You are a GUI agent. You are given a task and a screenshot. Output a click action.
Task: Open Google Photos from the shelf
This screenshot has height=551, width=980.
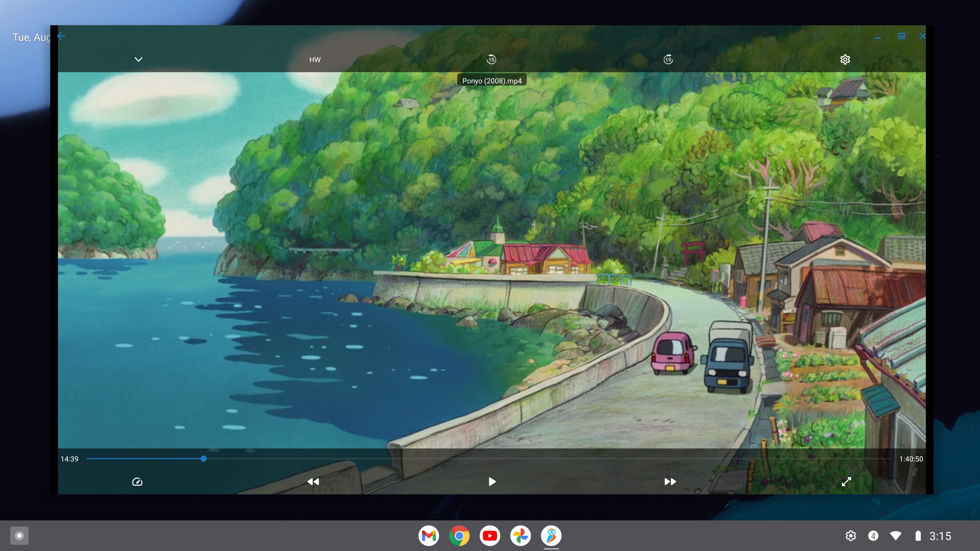520,535
